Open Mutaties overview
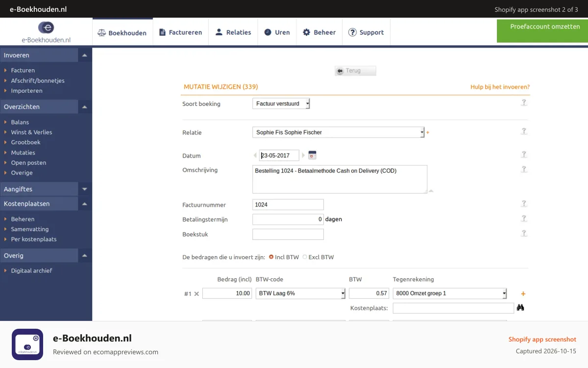Viewport: 588px width, 368px height. pyautogui.click(x=23, y=153)
